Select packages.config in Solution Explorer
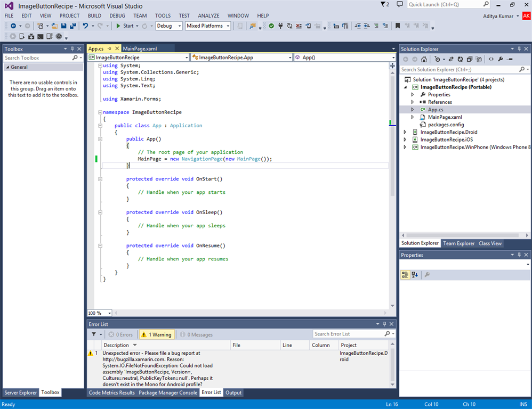 click(x=446, y=125)
